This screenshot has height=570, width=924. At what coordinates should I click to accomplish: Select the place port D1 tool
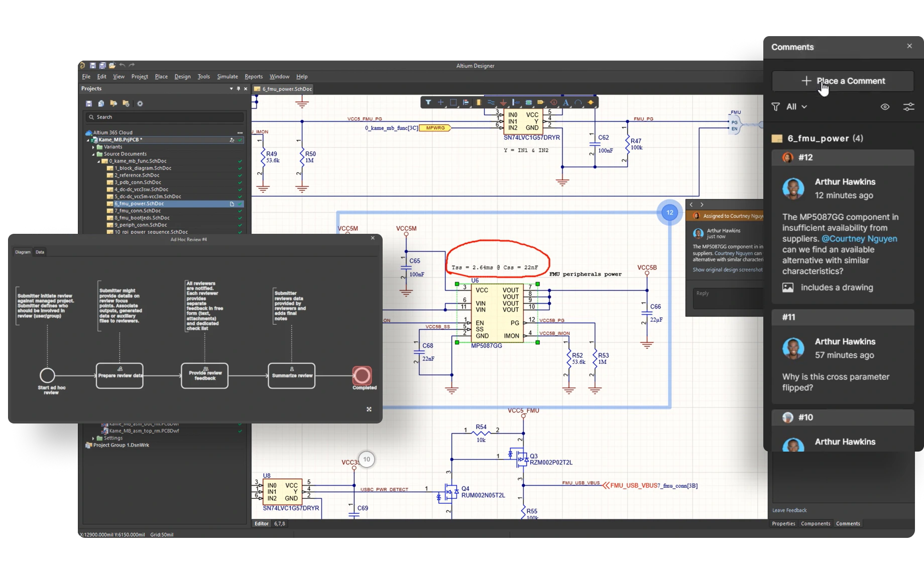click(x=541, y=102)
